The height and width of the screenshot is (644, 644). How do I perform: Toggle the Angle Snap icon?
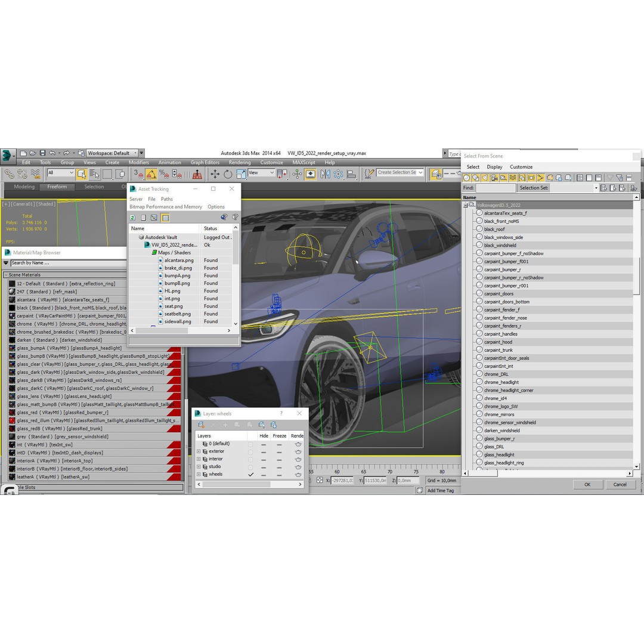click(x=151, y=174)
